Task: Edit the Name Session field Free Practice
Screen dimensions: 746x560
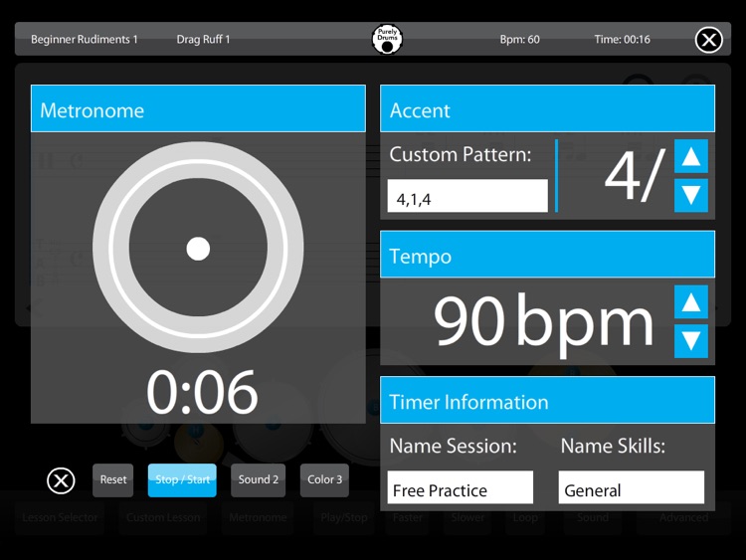Action: (x=461, y=487)
